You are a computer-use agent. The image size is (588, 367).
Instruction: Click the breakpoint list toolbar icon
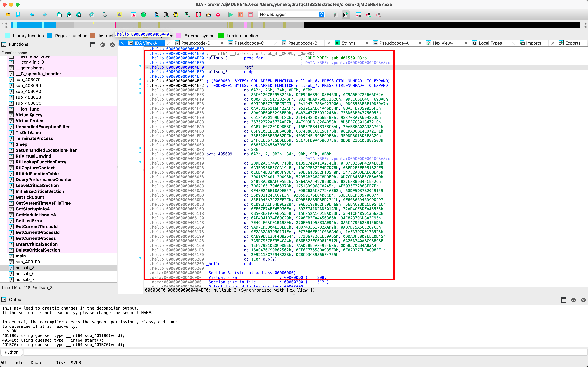click(x=358, y=15)
